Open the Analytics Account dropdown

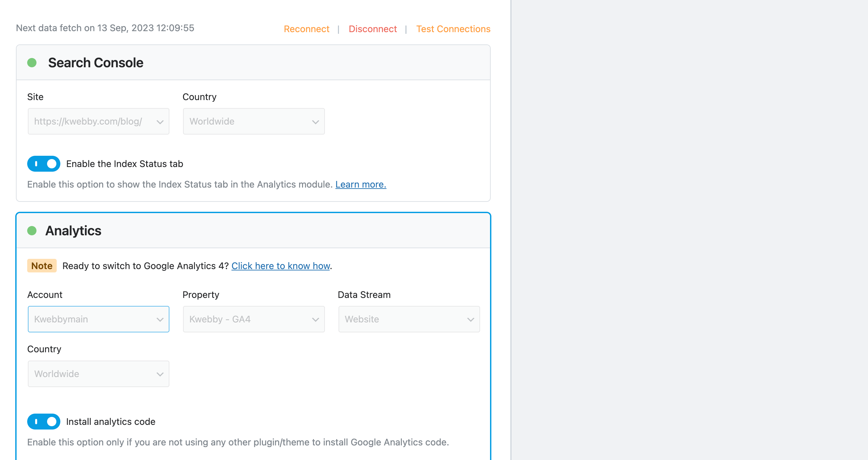coord(98,319)
